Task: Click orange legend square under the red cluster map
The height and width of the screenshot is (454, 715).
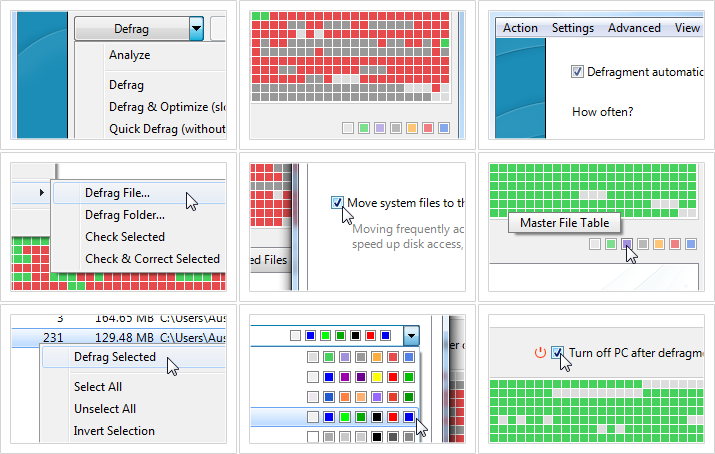Action: click(411, 128)
